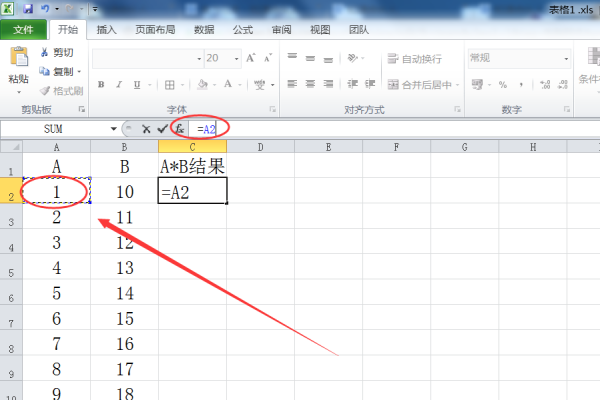The height and width of the screenshot is (400, 600).
Task: Select column D header
Action: point(260,147)
